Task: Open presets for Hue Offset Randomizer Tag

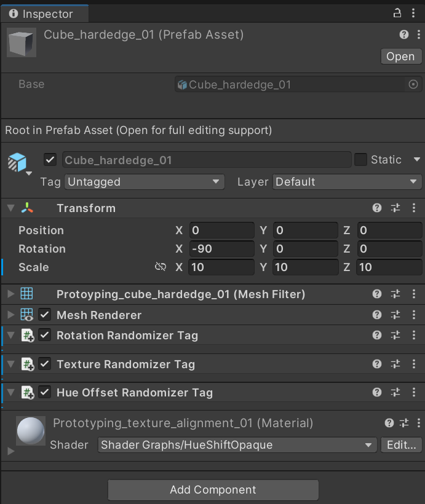Action: coord(395,393)
